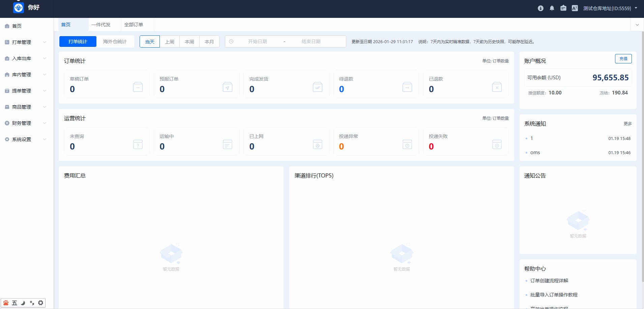
Task: Click the 完成发货 checkmark box icon
Action: 317,87
